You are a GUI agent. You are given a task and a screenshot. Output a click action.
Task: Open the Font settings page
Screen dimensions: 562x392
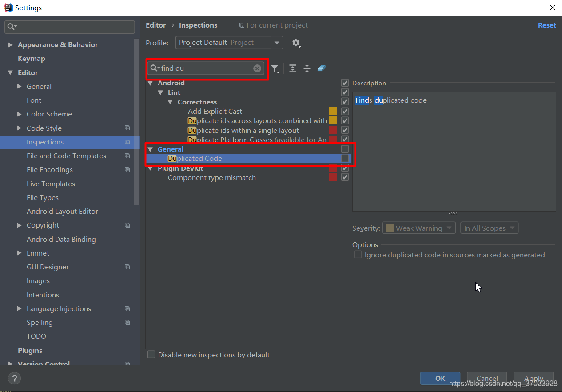(34, 100)
